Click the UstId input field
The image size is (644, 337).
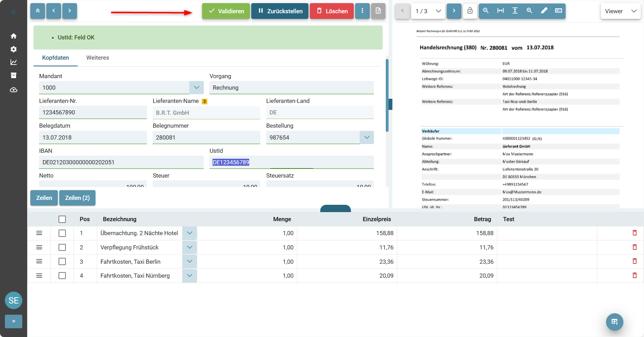[x=292, y=162]
